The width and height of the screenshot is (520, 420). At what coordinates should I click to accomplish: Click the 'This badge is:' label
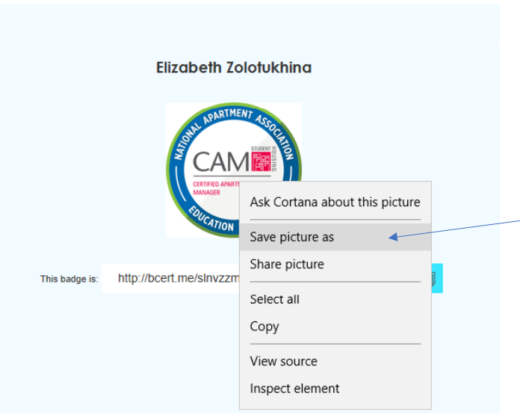[69, 279]
